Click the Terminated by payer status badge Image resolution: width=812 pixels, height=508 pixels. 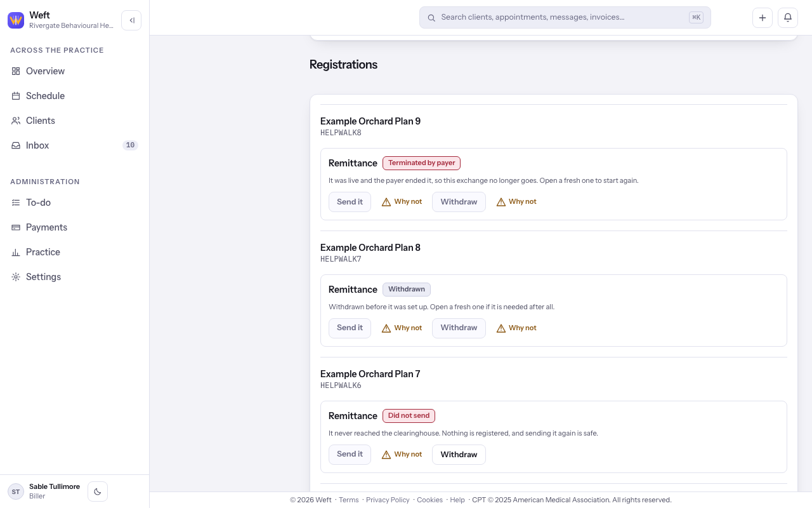[421, 163]
